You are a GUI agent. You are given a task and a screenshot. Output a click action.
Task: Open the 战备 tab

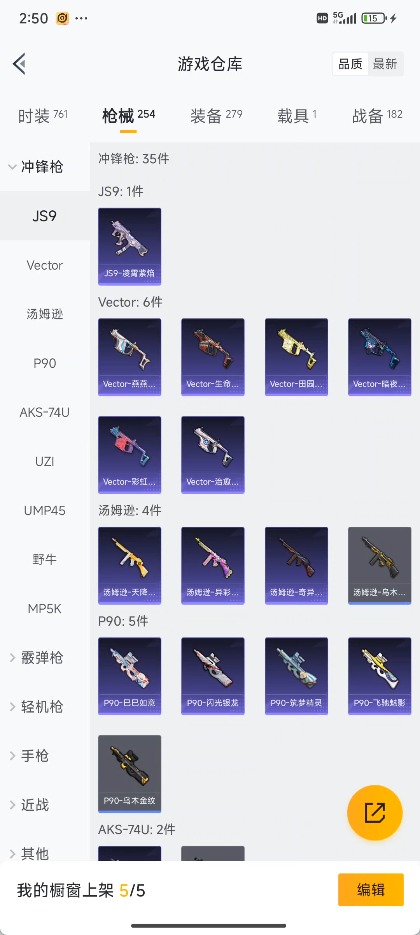pyautogui.click(x=377, y=116)
